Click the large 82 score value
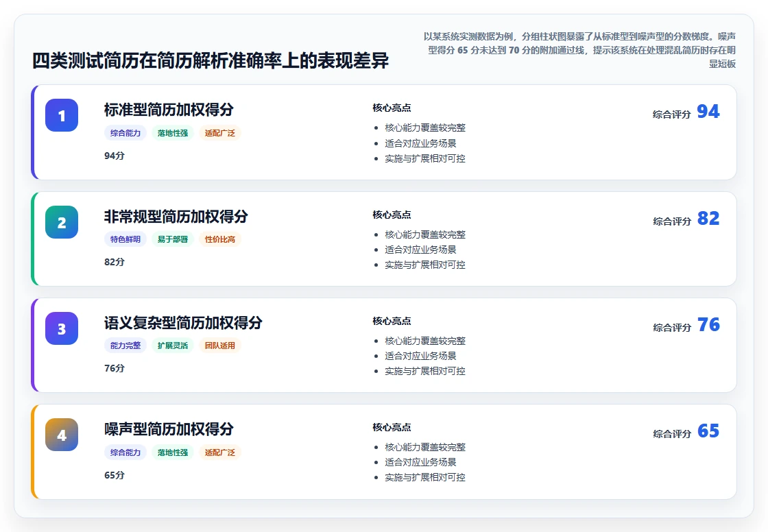This screenshot has width=768, height=532. (708, 219)
